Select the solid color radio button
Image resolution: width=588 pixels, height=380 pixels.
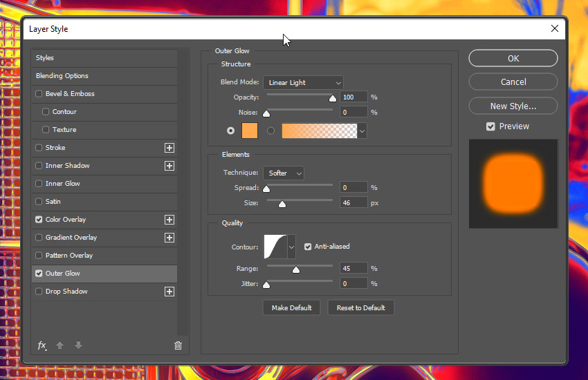(230, 131)
